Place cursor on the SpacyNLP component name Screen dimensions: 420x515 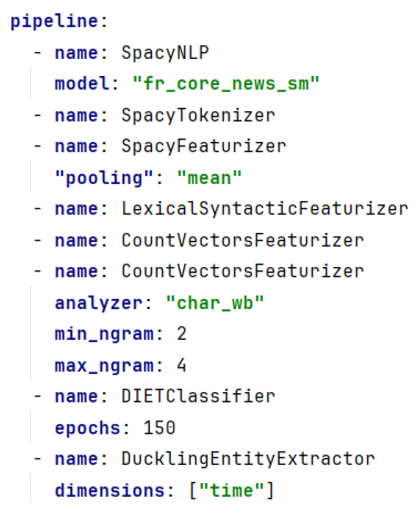[165, 53]
